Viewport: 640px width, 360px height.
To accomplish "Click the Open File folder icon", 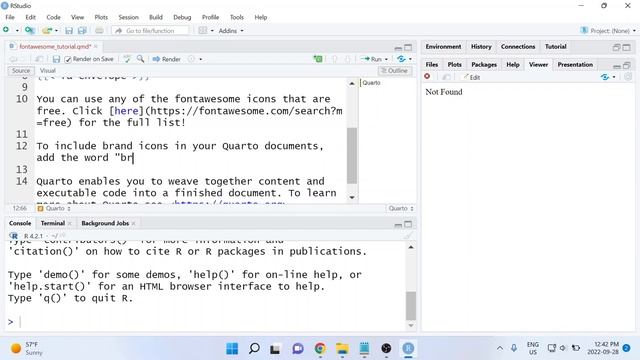I will [47, 31].
